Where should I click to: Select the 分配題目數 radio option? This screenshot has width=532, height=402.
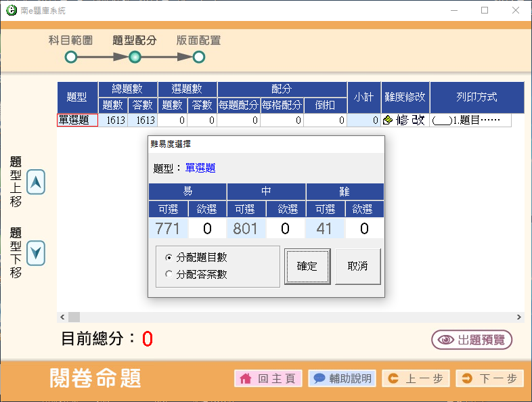point(169,258)
